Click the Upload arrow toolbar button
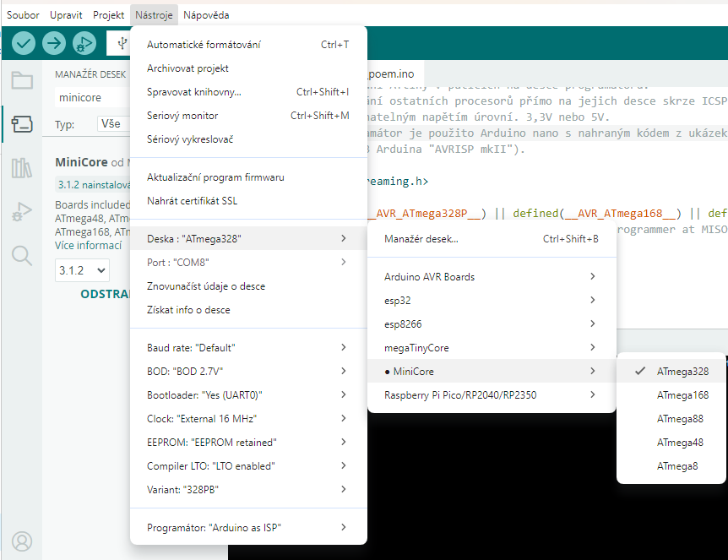Screen dimensions: 728x560 tap(54, 43)
